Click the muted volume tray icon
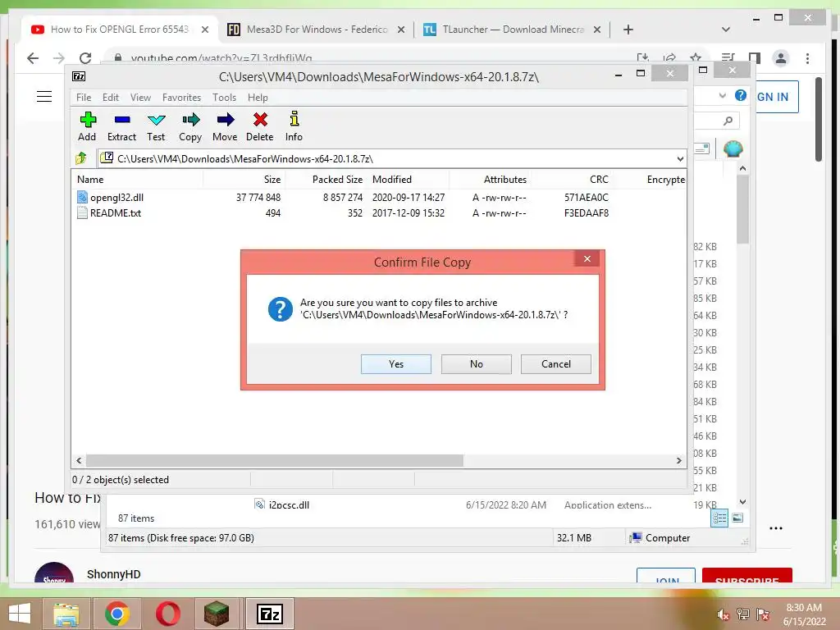The width and height of the screenshot is (840, 630). [x=723, y=614]
